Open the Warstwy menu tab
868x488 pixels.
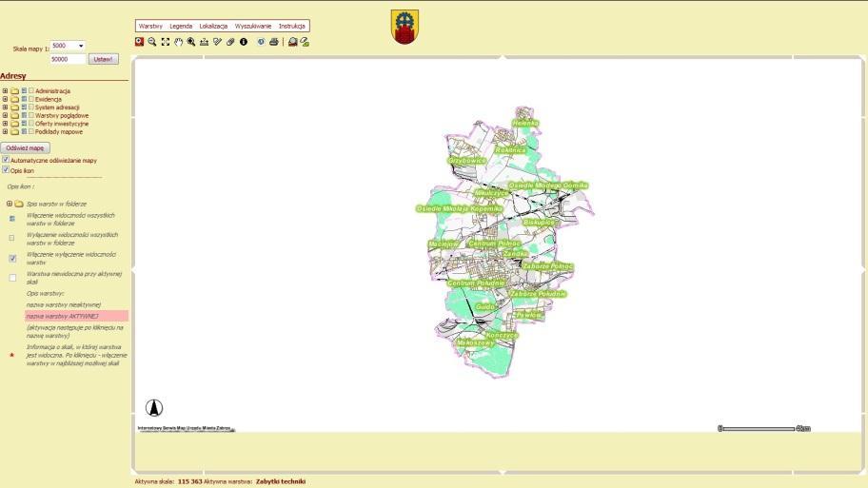(x=150, y=26)
